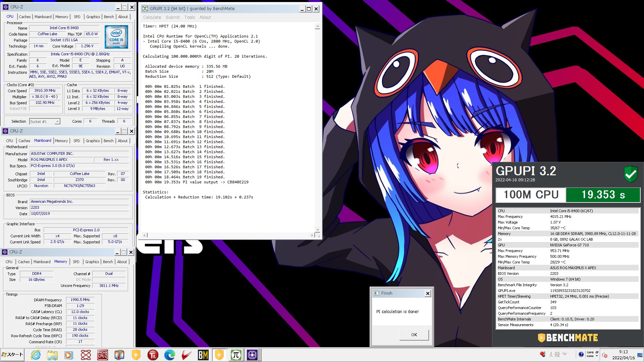
Task: Switch to ROG CPU-Z taskbar icon
Action: [103, 355]
